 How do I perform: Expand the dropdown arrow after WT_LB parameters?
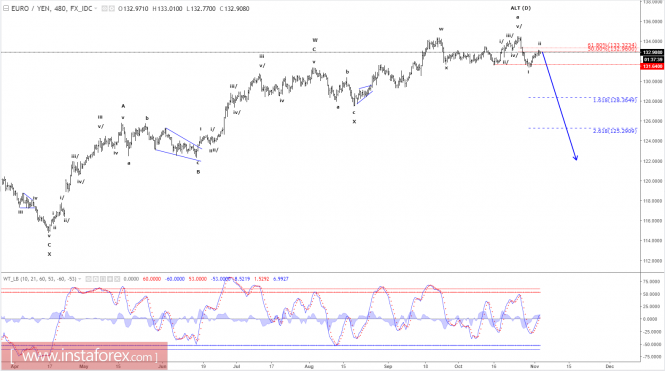click(80, 279)
